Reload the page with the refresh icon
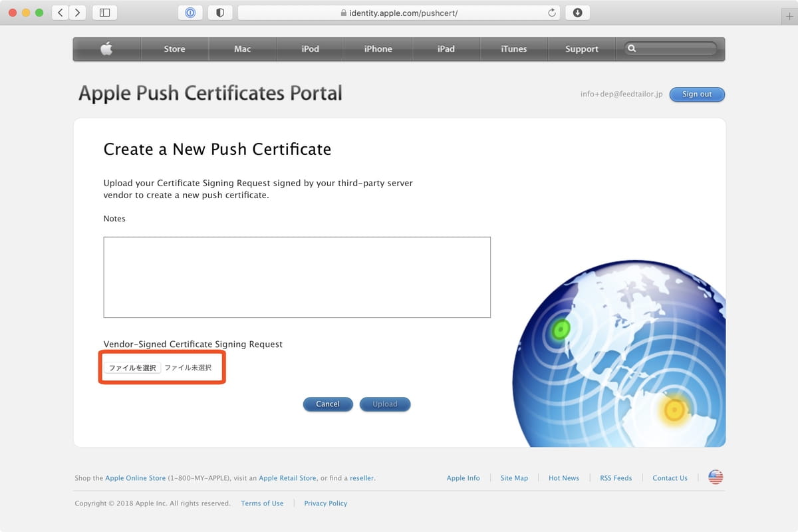 point(551,13)
